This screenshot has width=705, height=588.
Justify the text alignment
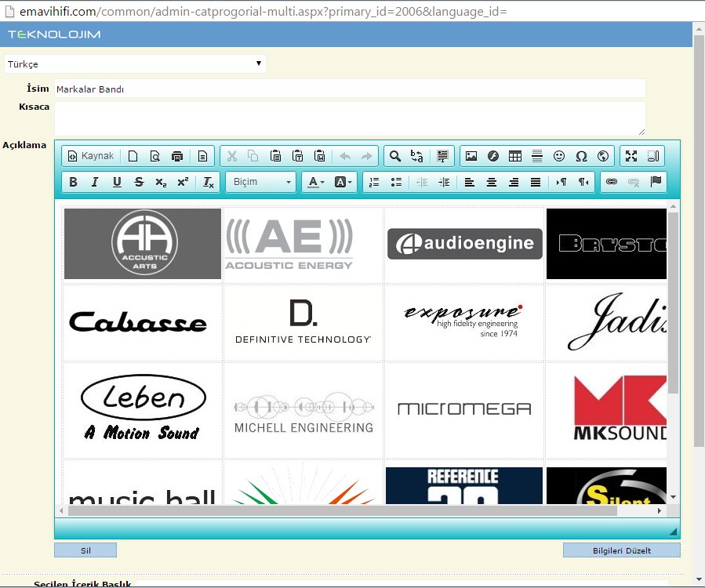tap(536, 182)
